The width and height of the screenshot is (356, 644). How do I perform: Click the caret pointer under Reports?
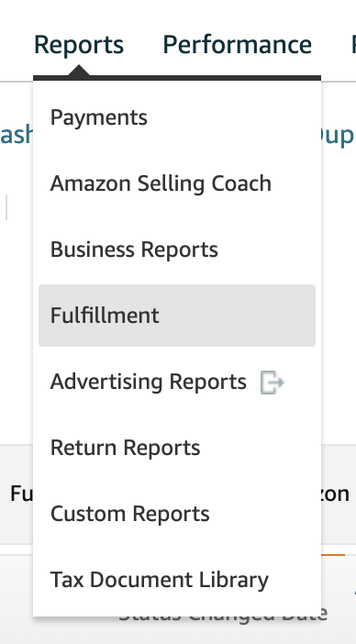[x=79, y=71]
